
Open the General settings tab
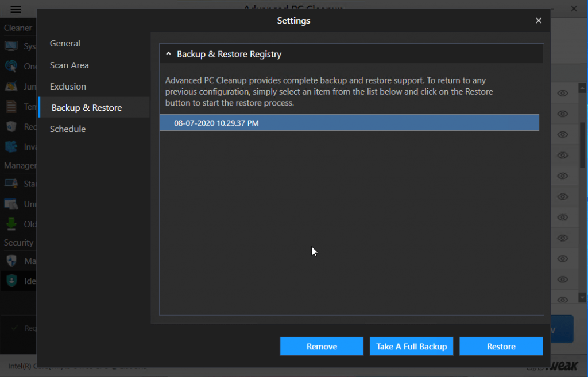tap(65, 44)
